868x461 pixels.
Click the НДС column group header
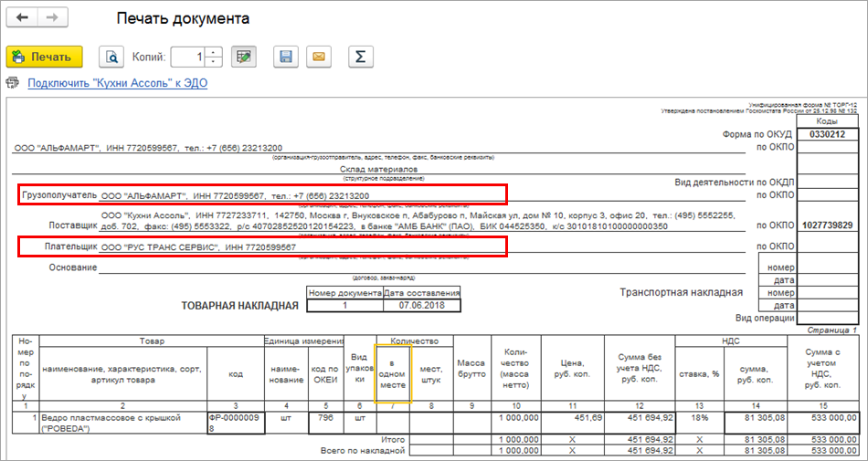[x=731, y=341]
